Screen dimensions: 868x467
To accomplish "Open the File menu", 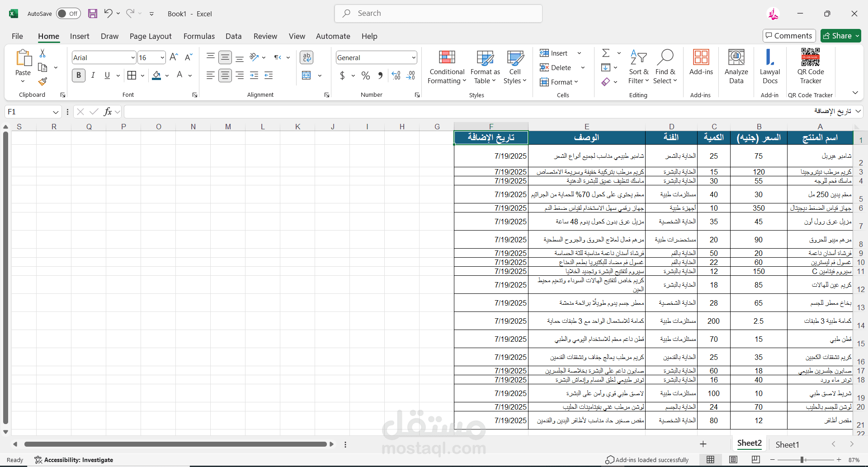I will [17, 36].
